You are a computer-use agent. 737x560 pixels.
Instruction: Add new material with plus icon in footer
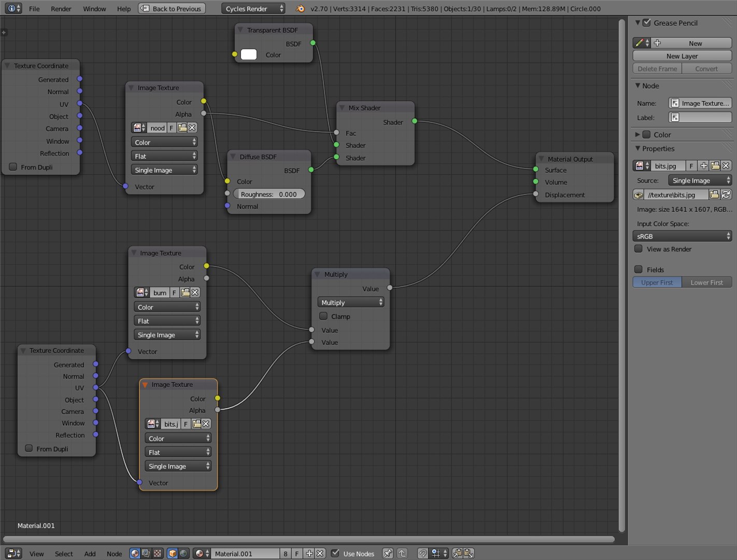(x=309, y=553)
